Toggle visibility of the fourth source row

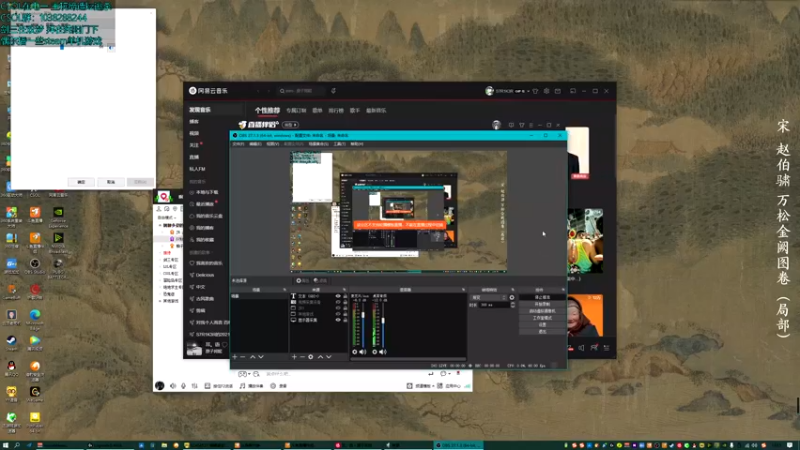point(338,314)
